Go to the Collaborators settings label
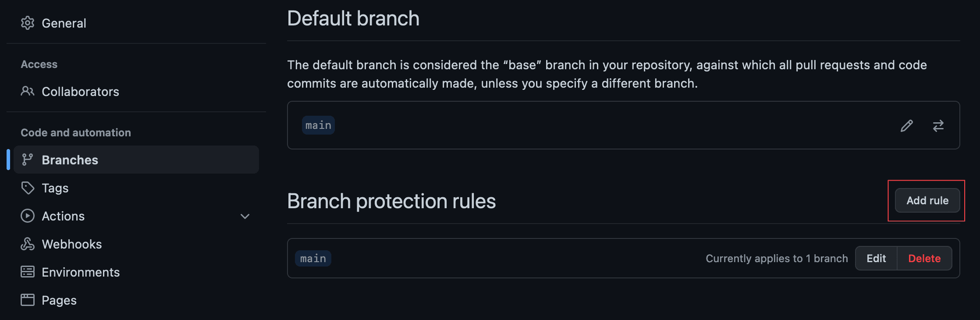 click(80, 92)
